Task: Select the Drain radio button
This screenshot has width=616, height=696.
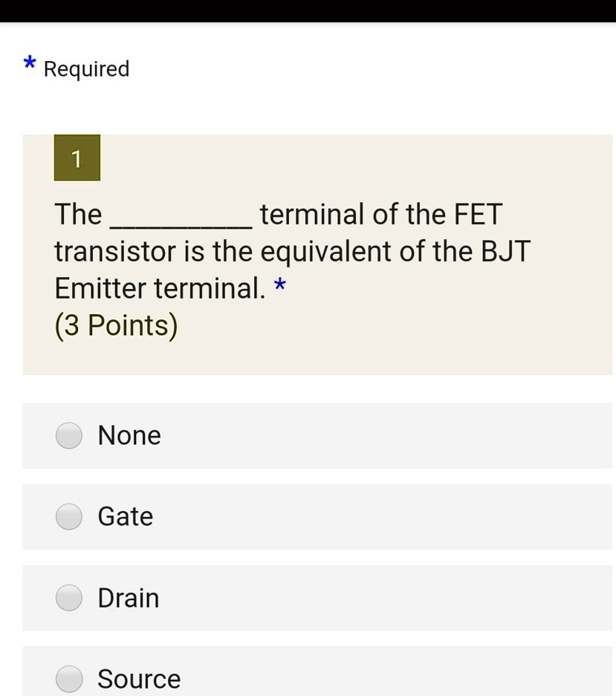Action: [68, 597]
